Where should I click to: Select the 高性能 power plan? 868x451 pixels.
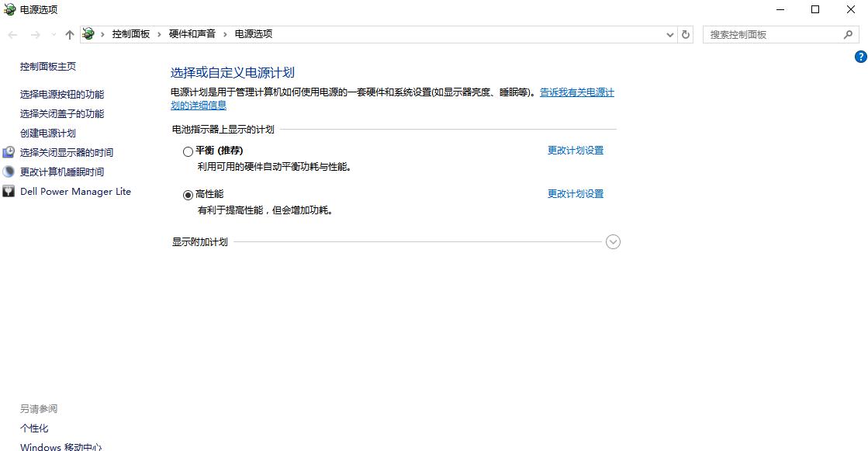click(188, 193)
